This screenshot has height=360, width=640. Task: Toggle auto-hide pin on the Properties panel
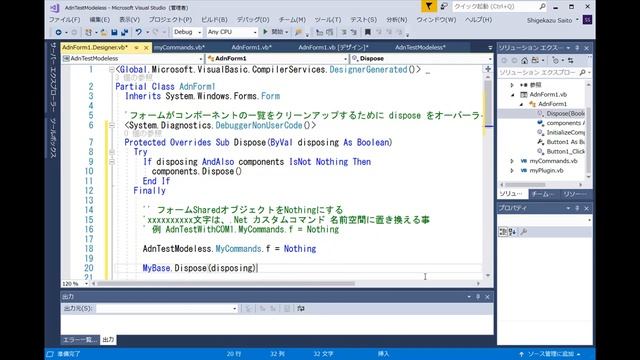pyautogui.click(x=577, y=208)
